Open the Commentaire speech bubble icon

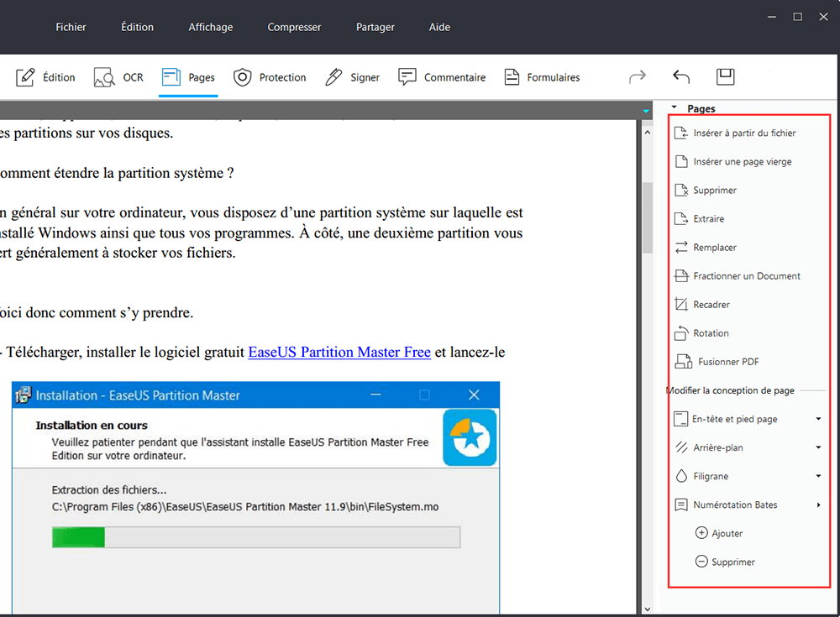407,76
